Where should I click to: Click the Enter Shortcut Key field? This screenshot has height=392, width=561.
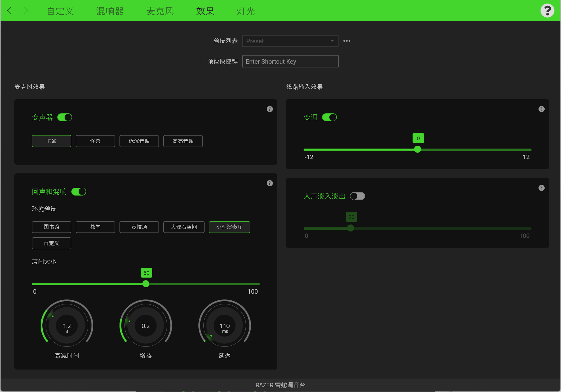coord(290,62)
